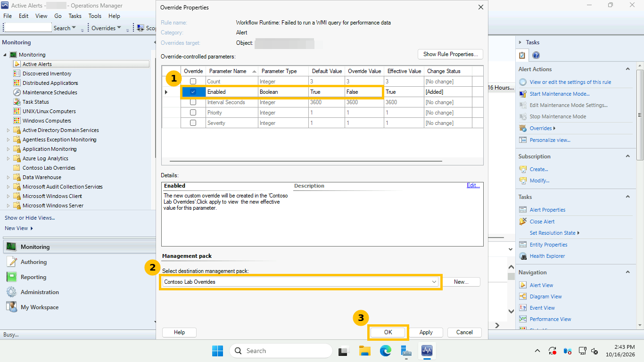
Task: Click OK to save the override
Action: pyautogui.click(x=388, y=332)
